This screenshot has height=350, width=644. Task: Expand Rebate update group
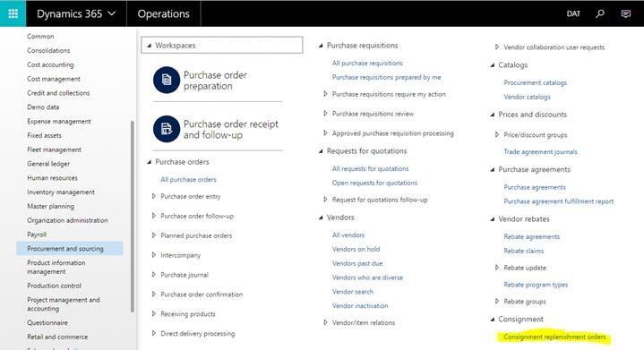[497, 268]
